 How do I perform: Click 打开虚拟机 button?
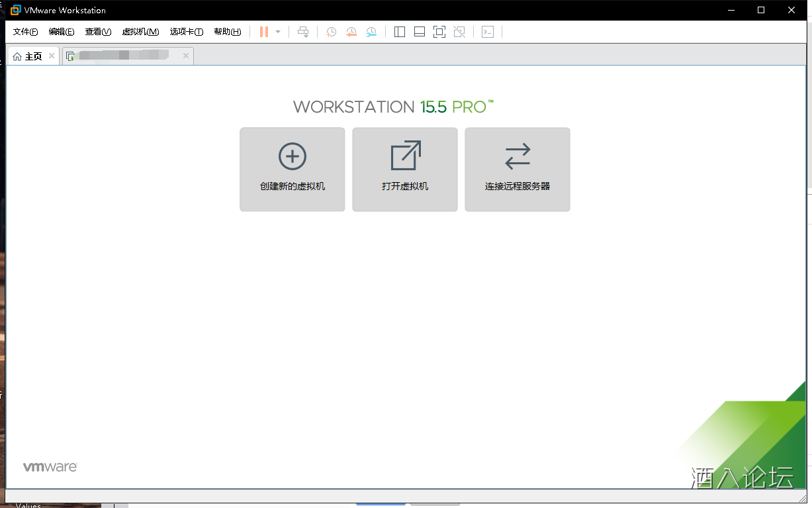(405, 170)
